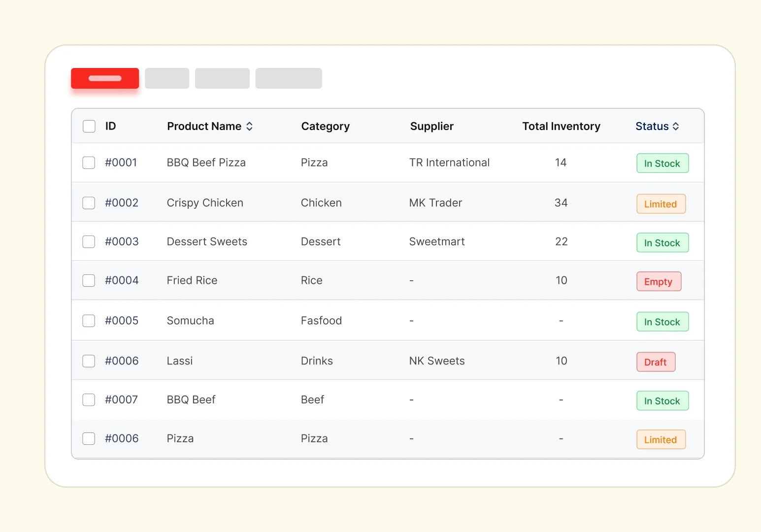The width and height of the screenshot is (761, 532).
Task: Click the In Stock badge for BBQ Beef Pizza
Action: (662, 164)
